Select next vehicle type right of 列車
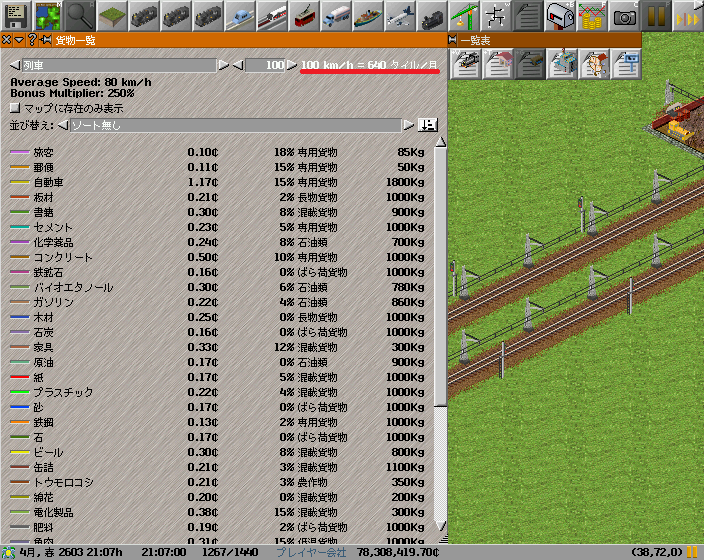 pos(223,65)
